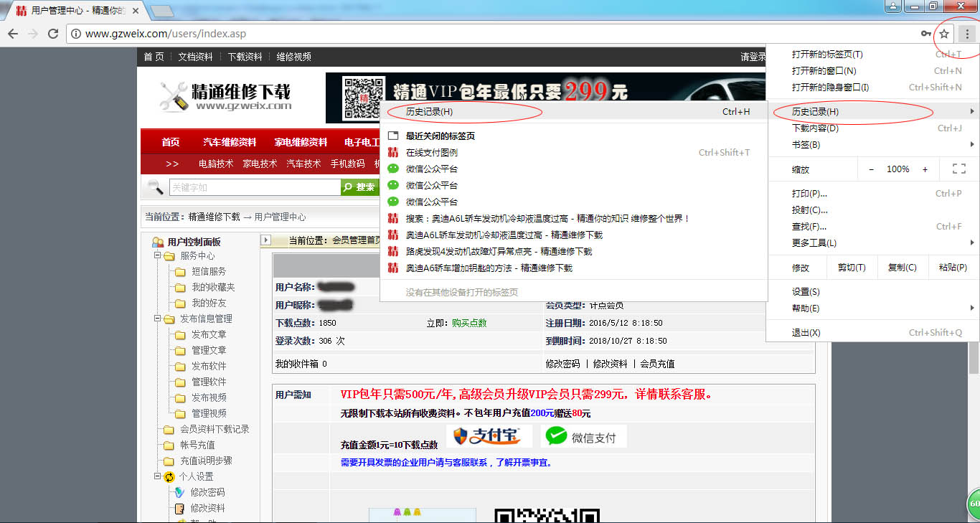This screenshot has height=523, width=980.
Task: Click the saved password key icon
Action: pyautogui.click(x=926, y=34)
